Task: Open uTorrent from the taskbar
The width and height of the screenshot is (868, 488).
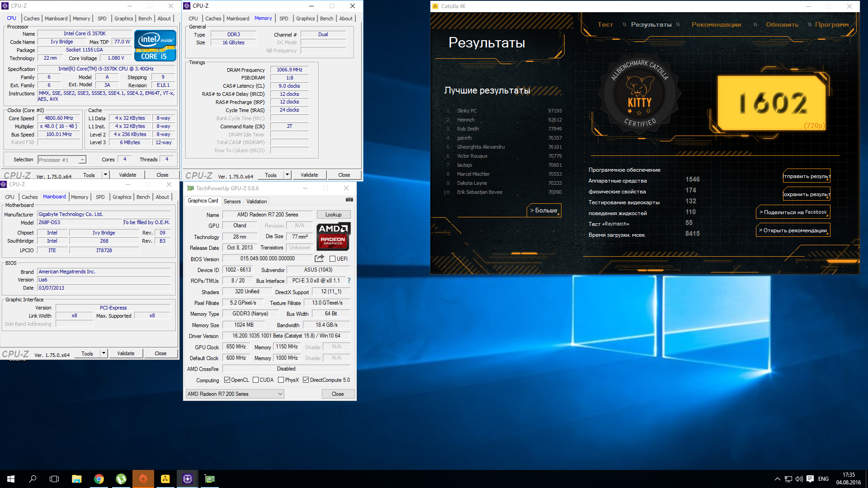Action: (x=121, y=479)
